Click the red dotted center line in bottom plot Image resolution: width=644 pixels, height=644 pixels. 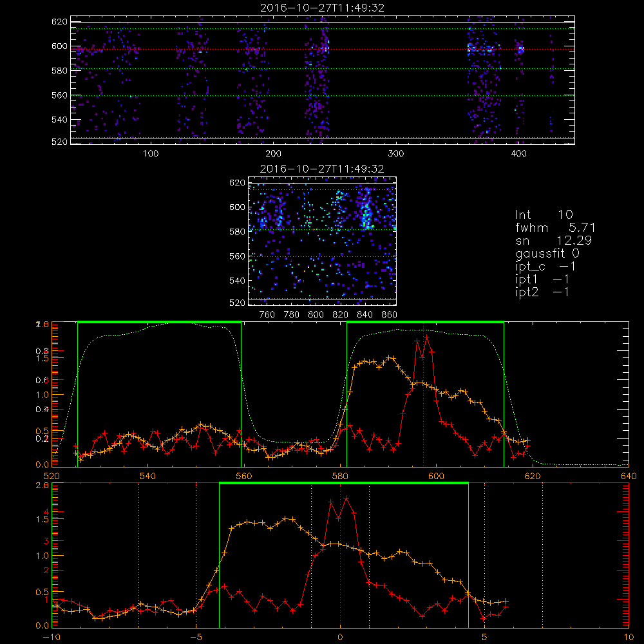coord(340,556)
